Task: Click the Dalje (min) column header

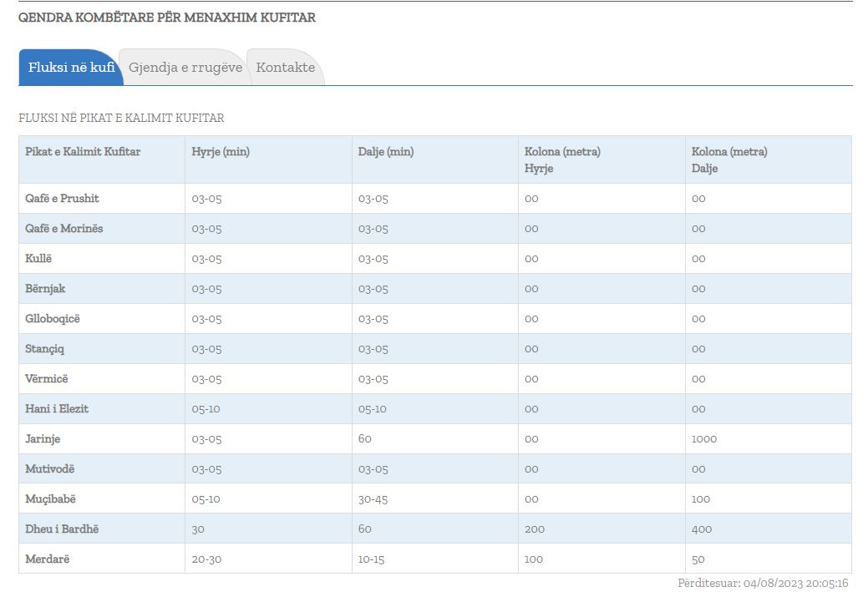Action: coord(386,152)
